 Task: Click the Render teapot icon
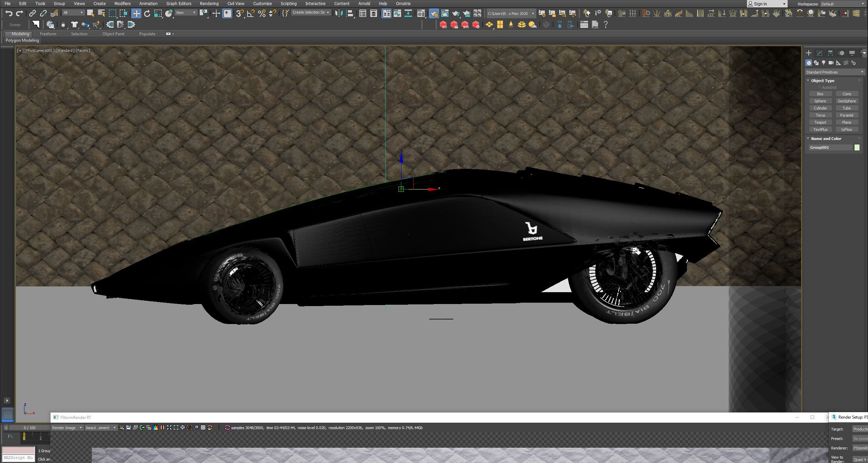[455, 13]
